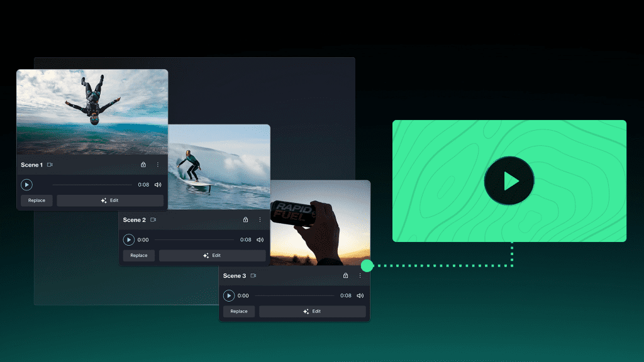Open Scene 3 three-dot options menu

pyautogui.click(x=360, y=275)
